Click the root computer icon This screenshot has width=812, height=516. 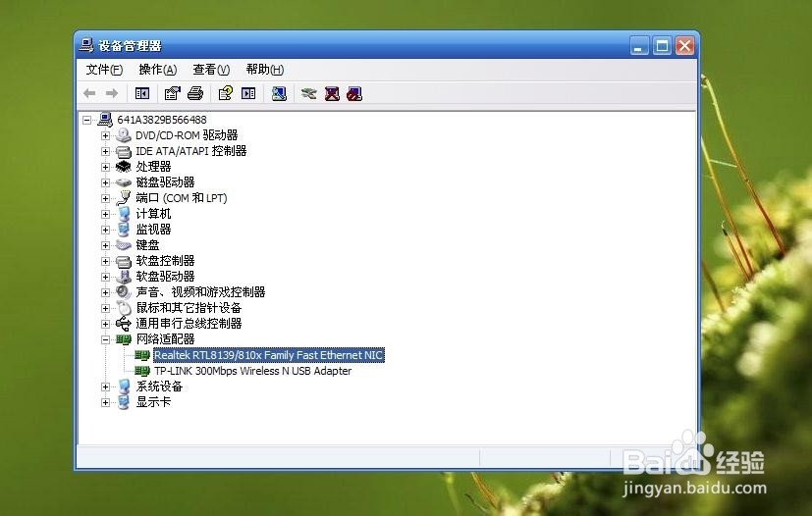tap(105, 120)
